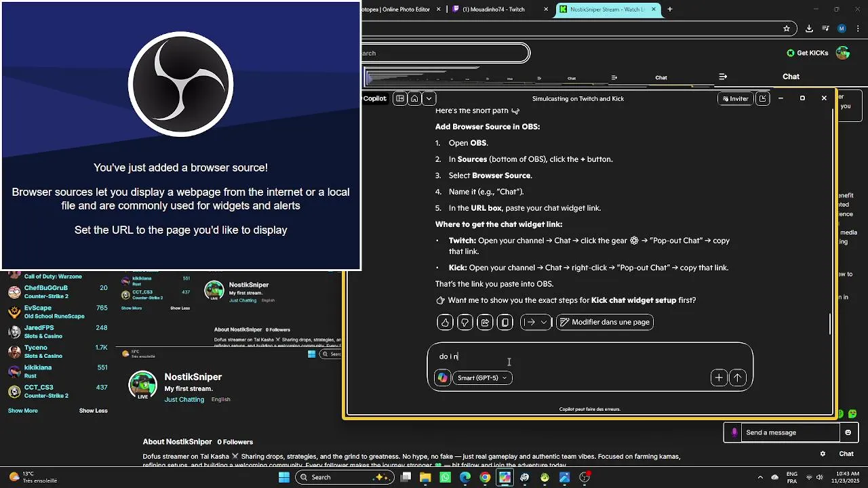Open the CCT_CS3 channel in sidebar
Screen dimensions: 868x488
(58, 392)
